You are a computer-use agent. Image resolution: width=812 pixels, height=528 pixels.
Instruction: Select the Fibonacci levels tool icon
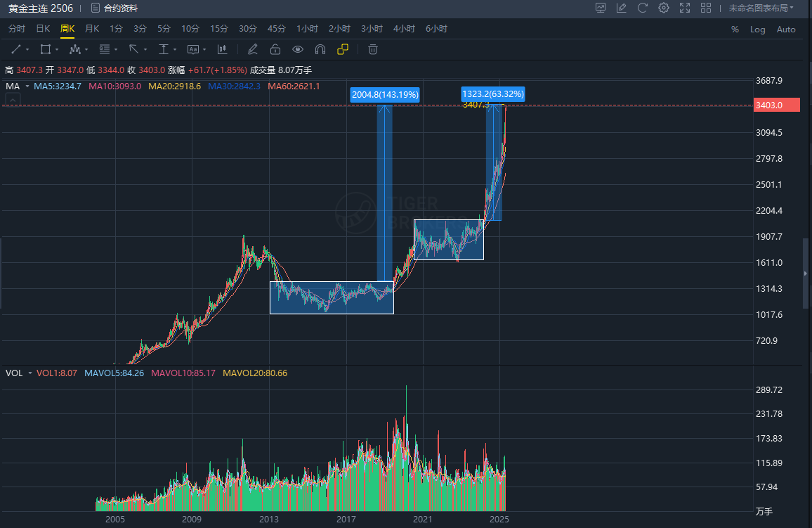tap(105, 49)
